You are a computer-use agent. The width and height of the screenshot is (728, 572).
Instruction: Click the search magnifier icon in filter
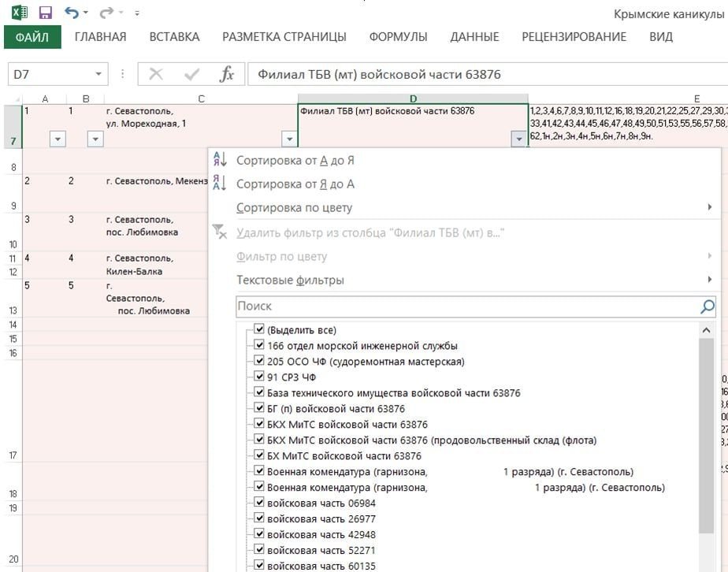pyautogui.click(x=707, y=306)
